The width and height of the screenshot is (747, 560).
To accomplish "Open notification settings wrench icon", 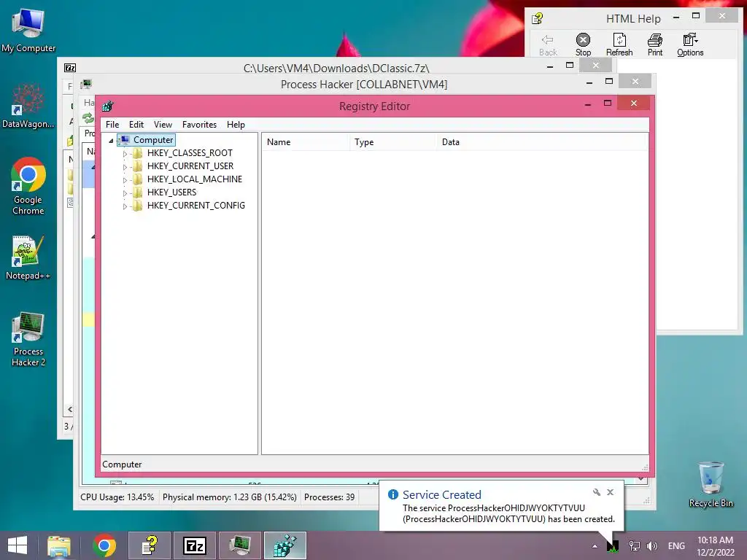I will point(597,492).
